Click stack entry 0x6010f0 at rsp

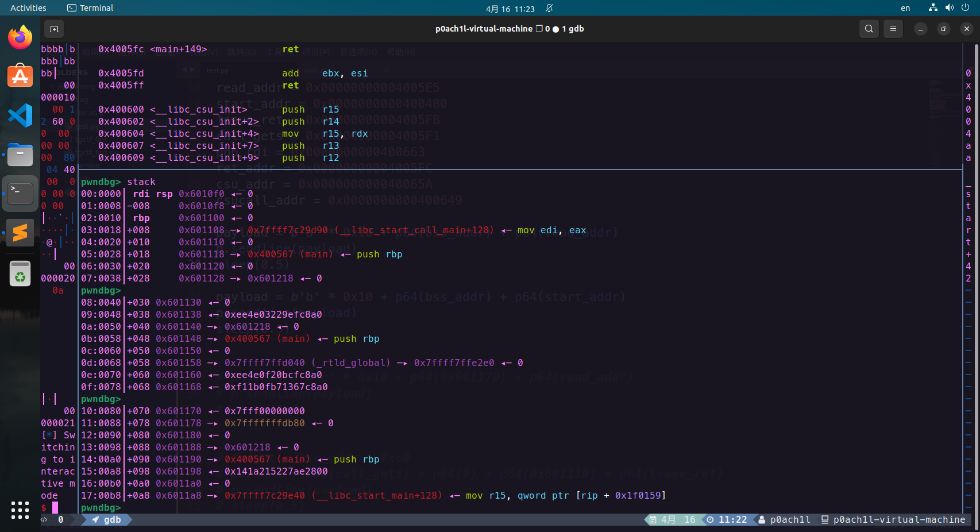[202, 194]
